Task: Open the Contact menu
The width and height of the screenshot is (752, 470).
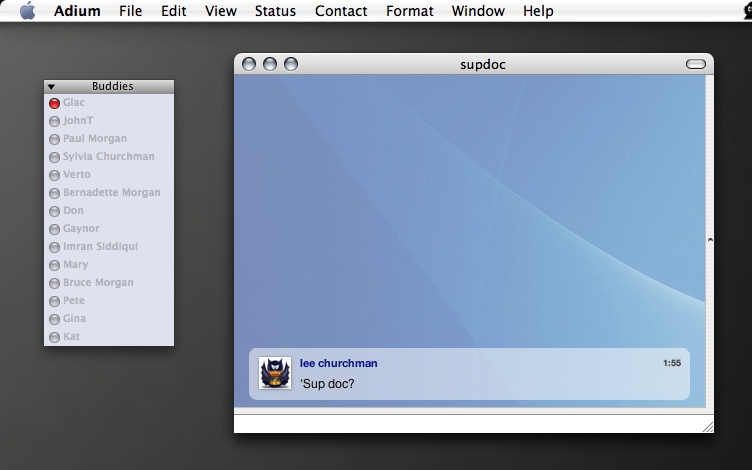Action: [341, 11]
